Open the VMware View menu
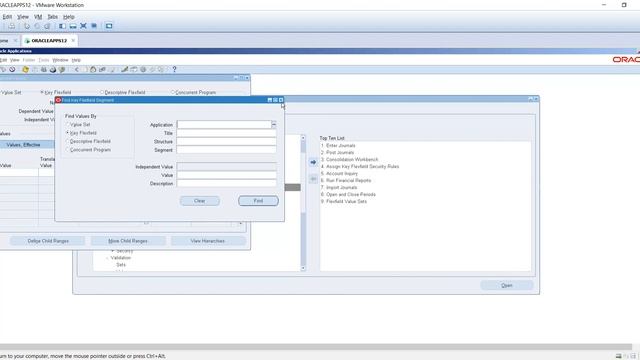The height and width of the screenshot is (360, 640). tap(23, 17)
